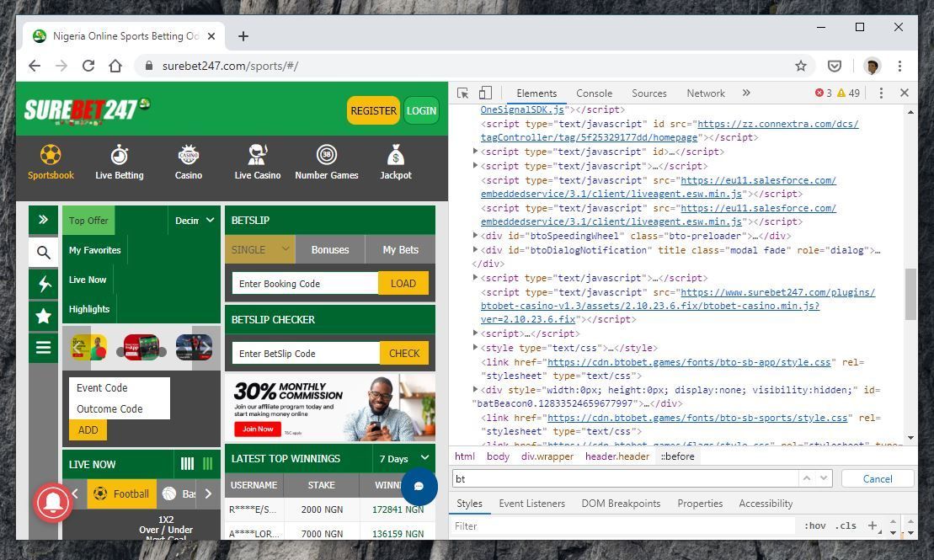Open the Bonuses betslip tab
The image size is (934, 560).
330,249
